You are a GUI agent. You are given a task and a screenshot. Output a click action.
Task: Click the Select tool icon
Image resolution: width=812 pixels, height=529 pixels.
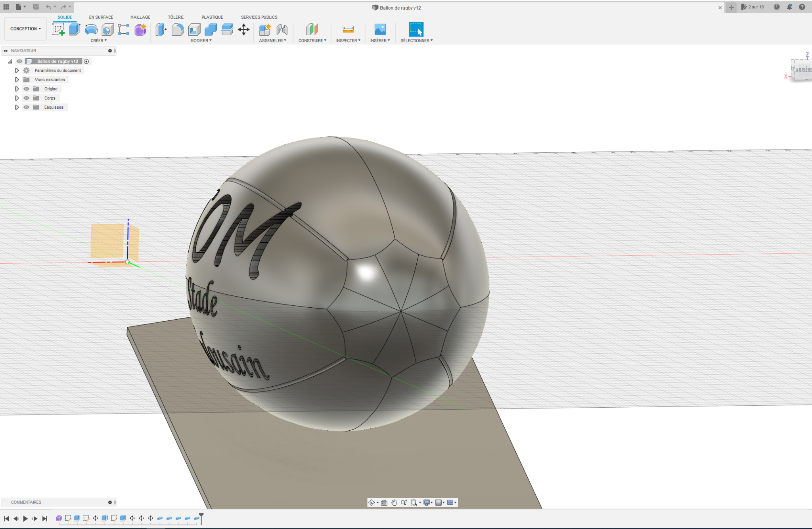click(416, 29)
